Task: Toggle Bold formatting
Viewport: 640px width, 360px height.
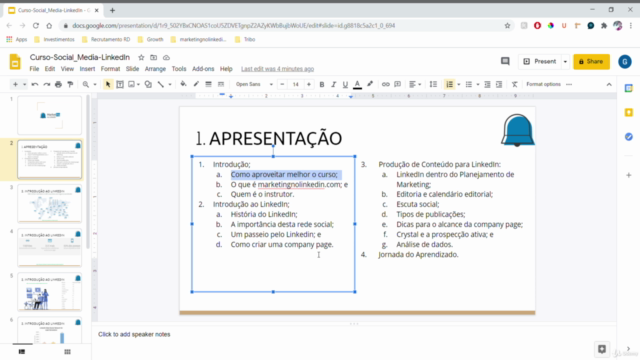Action: 322,84
